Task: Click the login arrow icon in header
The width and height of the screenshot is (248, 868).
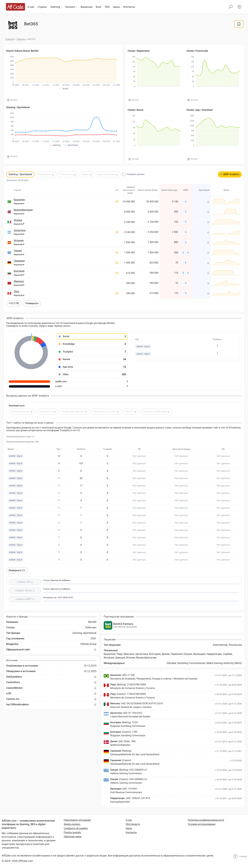Action: point(239,7)
